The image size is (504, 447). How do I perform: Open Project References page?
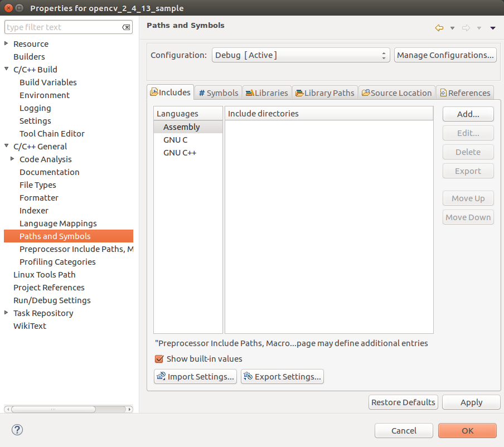pyautogui.click(x=49, y=287)
